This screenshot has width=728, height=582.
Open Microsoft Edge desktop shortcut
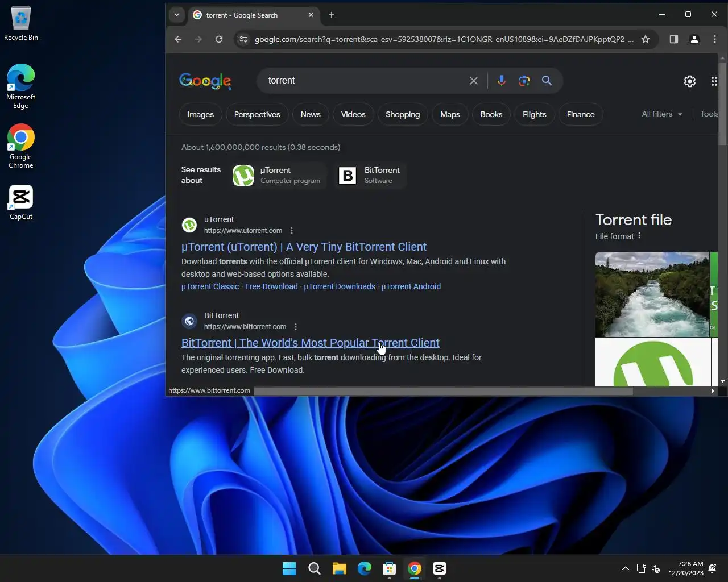pos(20,86)
